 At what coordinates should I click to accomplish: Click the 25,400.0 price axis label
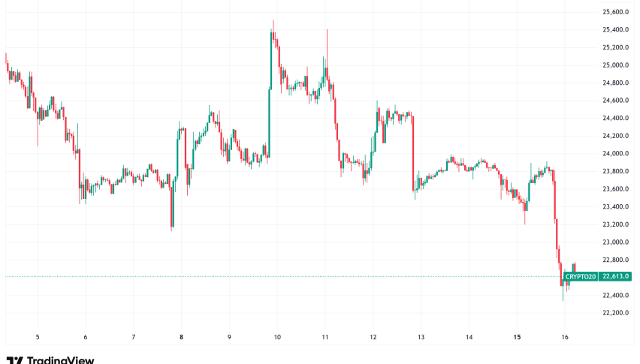[x=614, y=30]
